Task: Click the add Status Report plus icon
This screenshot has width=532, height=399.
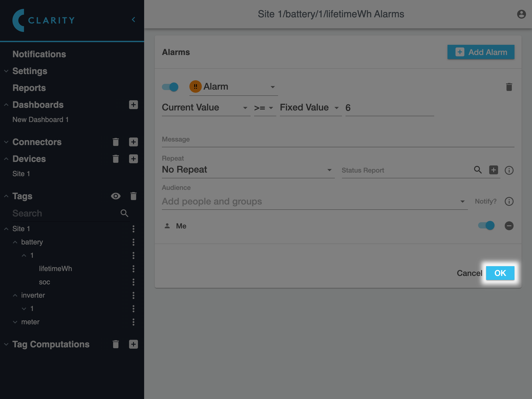Action: click(x=493, y=170)
